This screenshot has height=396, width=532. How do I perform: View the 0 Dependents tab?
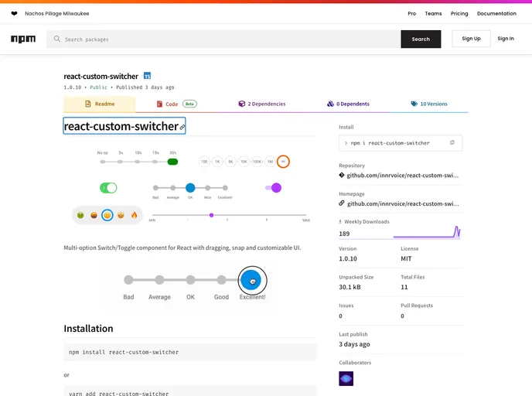tap(348, 104)
